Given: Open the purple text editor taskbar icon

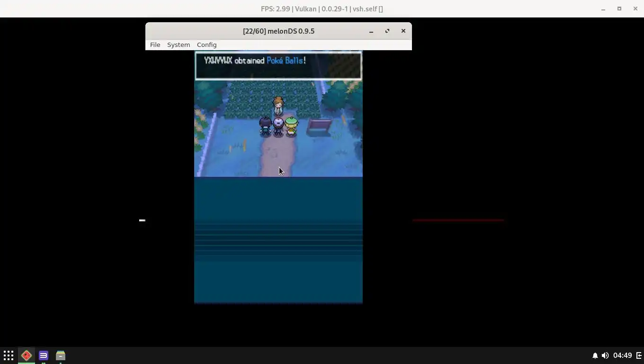Looking at the screenshot, I should pos(44,355).
